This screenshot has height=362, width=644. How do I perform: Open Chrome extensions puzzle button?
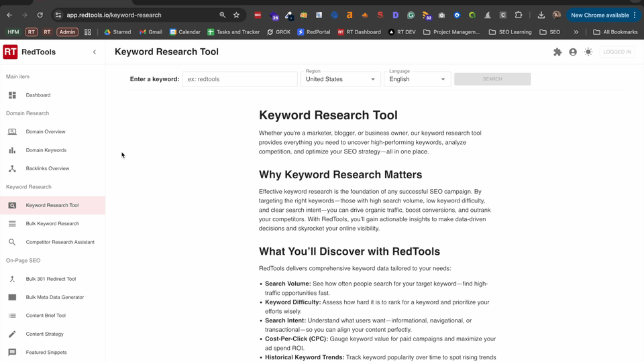pyautogui.click(x=519, y=15)
